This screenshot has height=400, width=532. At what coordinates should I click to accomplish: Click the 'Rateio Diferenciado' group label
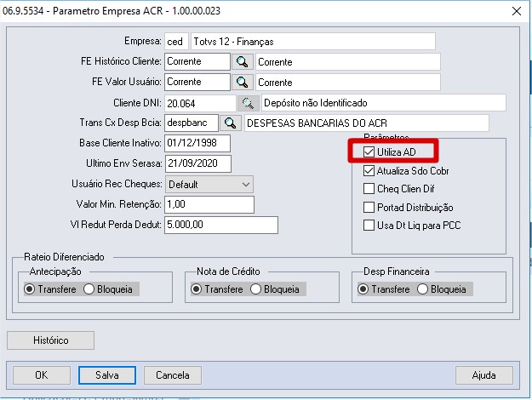point(64,257)
